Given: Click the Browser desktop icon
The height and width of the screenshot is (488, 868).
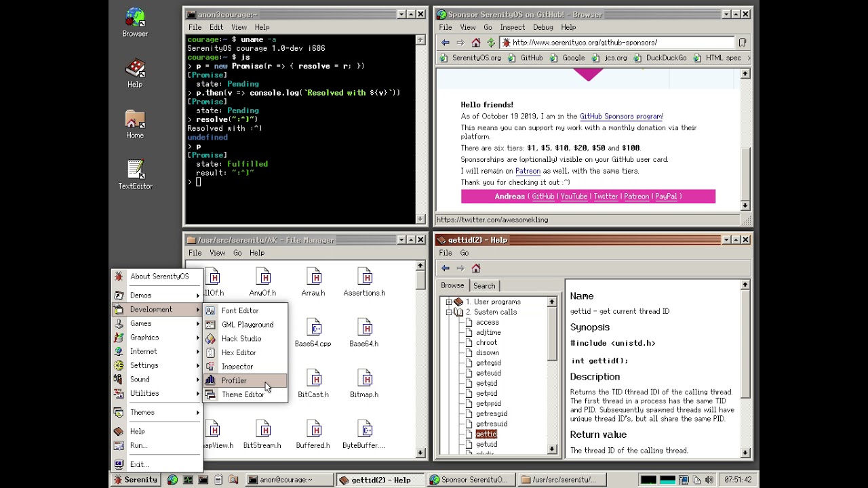Looking at the screenshot, I should coord(135,22).
